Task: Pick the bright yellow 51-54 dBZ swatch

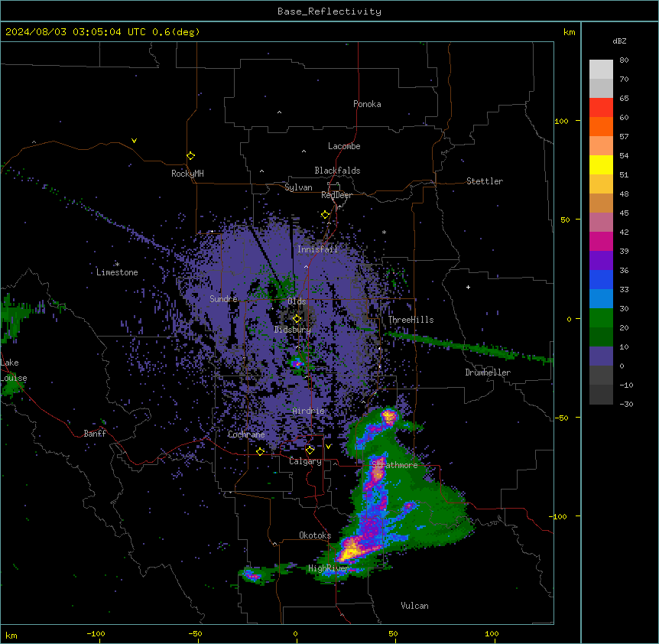Action: coord(601,164)
